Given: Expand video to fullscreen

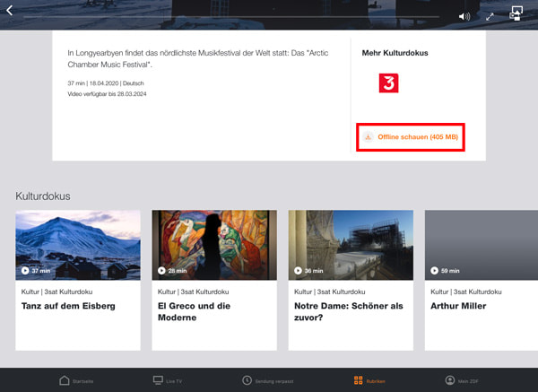Looking at the screenshot, I should pos(490,16).
